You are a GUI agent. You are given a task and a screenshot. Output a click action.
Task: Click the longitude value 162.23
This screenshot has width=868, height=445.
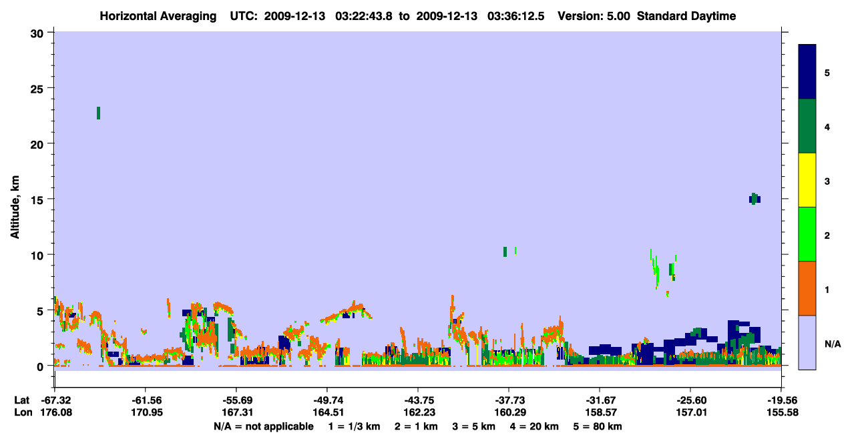pyautogui.click(x=418, y=413)
